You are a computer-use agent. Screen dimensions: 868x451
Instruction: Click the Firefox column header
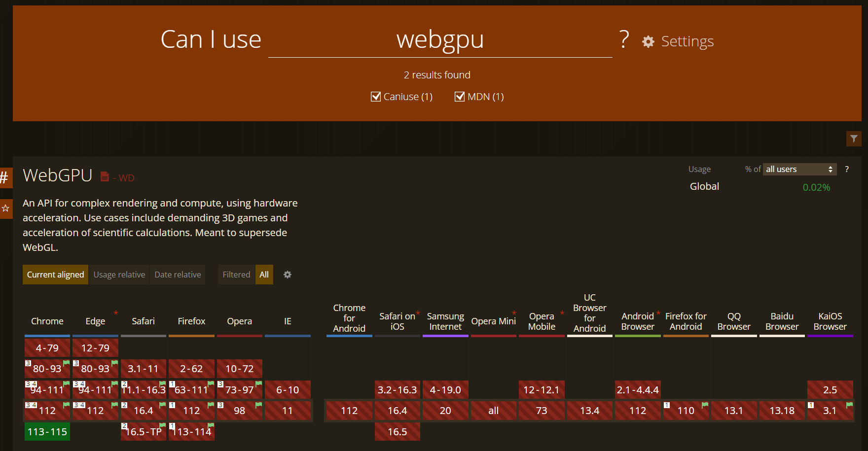[191, 321]
